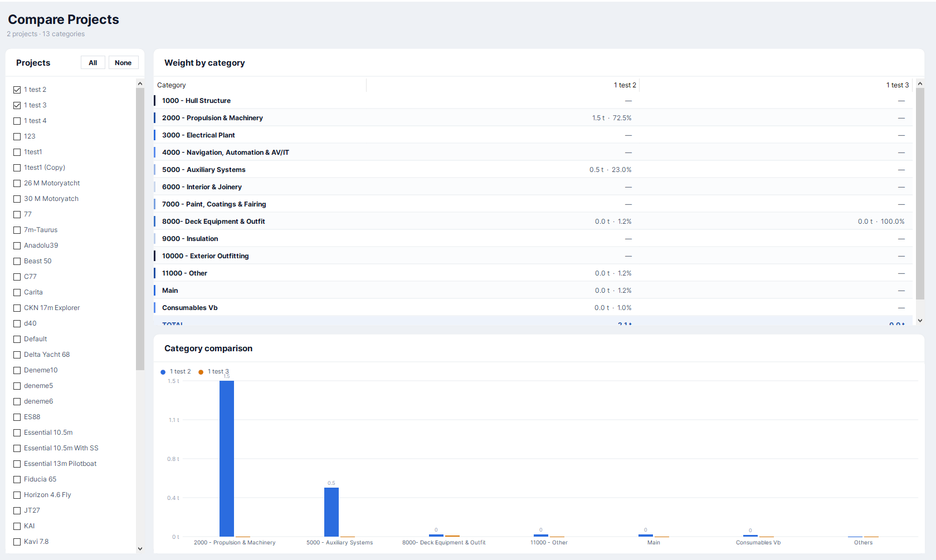This screenshot has width=936, height=560.
Task: Select the 5000 - Auxiliary Systems table row
Action: (x=533, y=170)
